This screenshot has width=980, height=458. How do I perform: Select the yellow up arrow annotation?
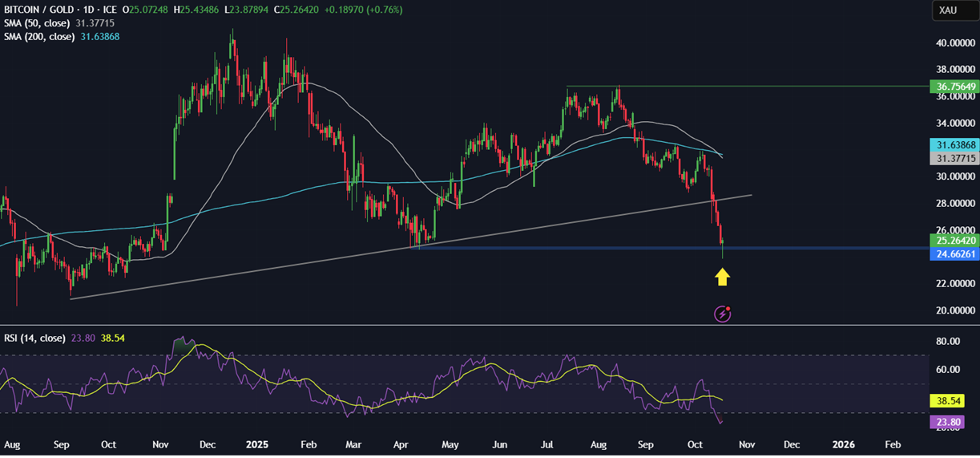pyautogui.click(x=722, y=278)
